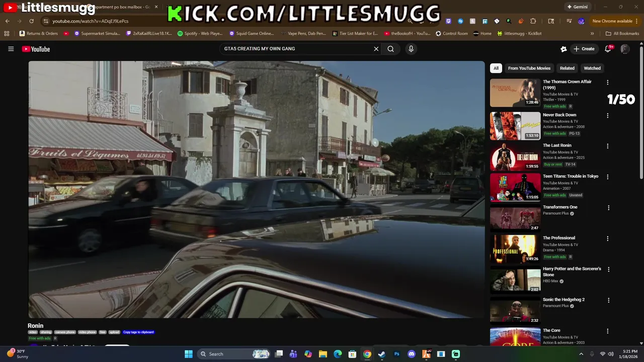Open The Last Ronin thumbnail
The image size is (644, 362).
click(x=515, y=157)
